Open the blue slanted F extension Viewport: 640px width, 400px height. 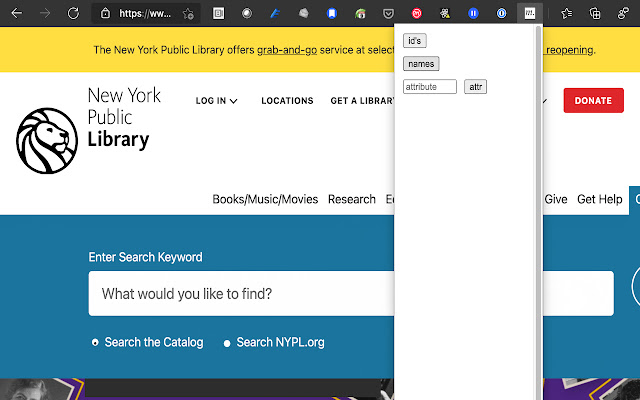275,13
